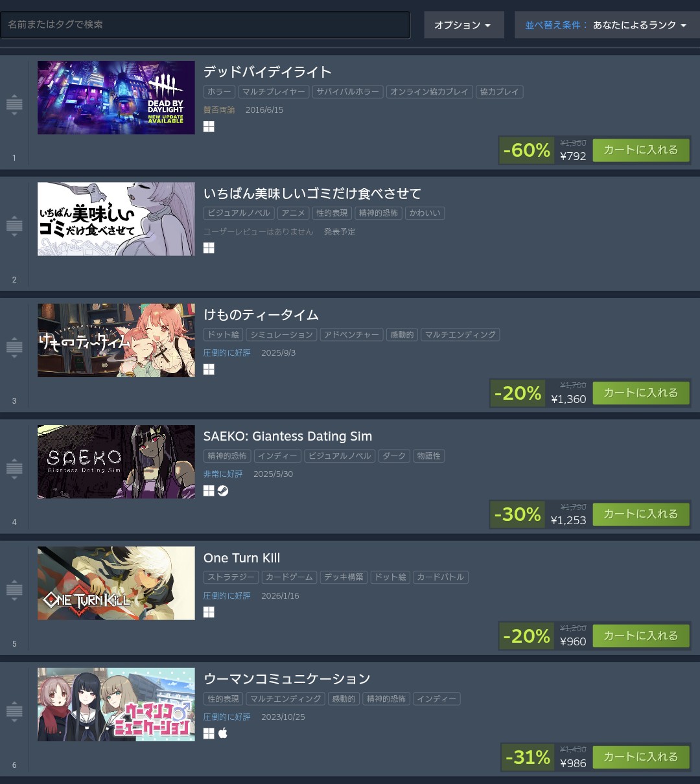Open the オプション dropdown
Image resolution: width=700 pixels, height=784 pixels.
click(x=463, y=25)
